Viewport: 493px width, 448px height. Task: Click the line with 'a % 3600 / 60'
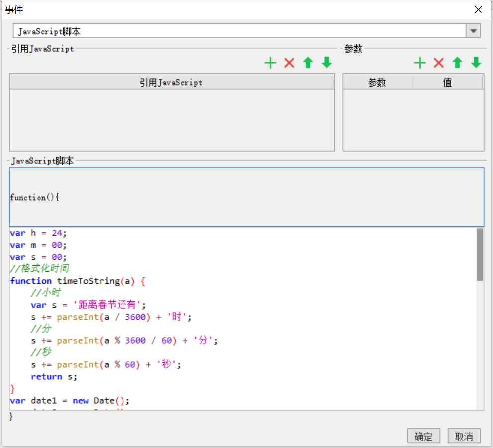point(124,340)
